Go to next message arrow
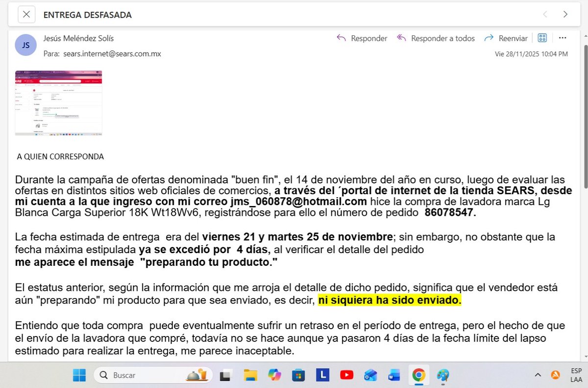The image size is (588, 388). tap(565, 15)
